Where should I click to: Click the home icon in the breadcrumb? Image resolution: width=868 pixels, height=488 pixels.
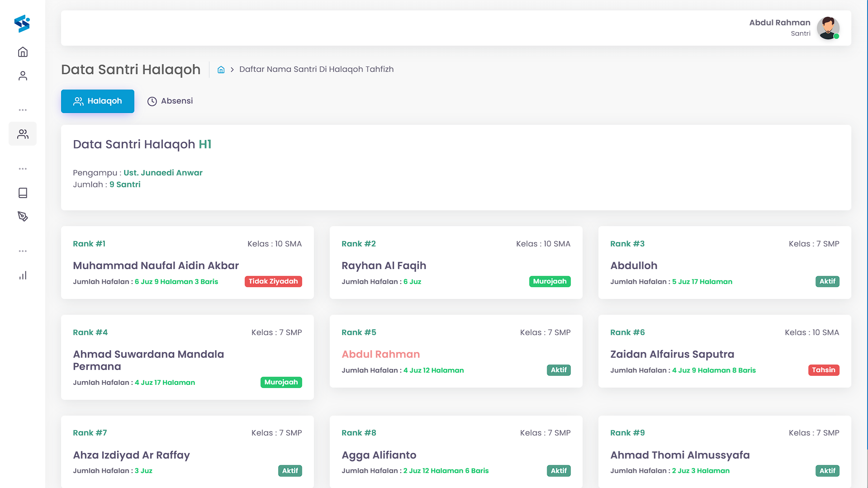(x=221, y=69)
